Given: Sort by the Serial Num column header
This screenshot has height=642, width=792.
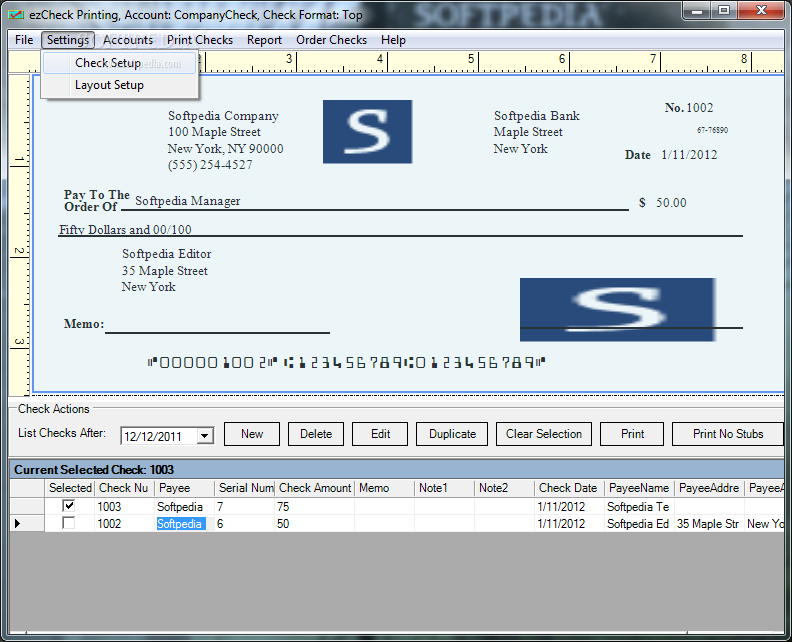Looking at the screenshot, I should point(244,488).
